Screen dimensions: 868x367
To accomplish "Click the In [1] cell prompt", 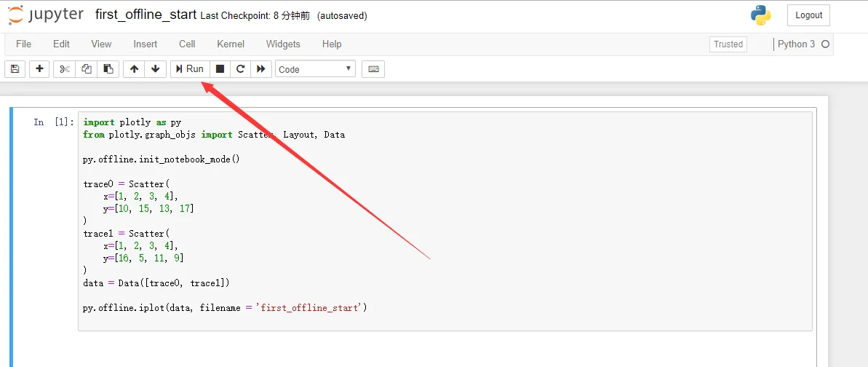I will pos(54,122).
